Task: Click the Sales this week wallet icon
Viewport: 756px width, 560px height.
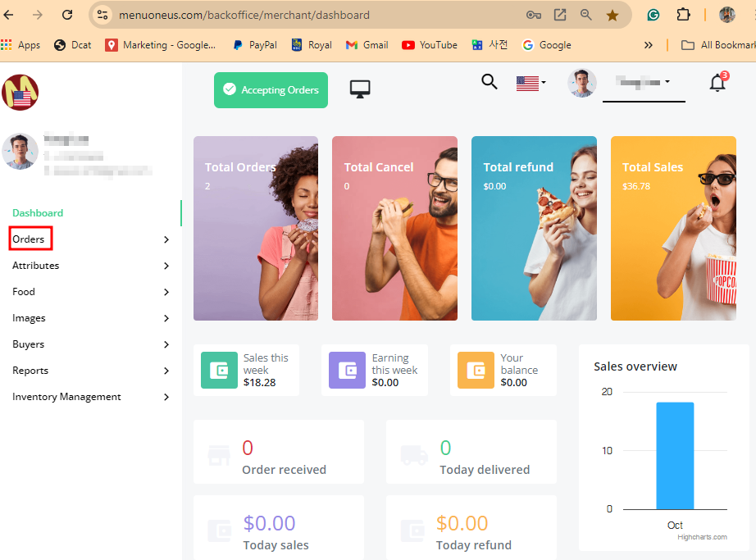Action: coord(219,370)
